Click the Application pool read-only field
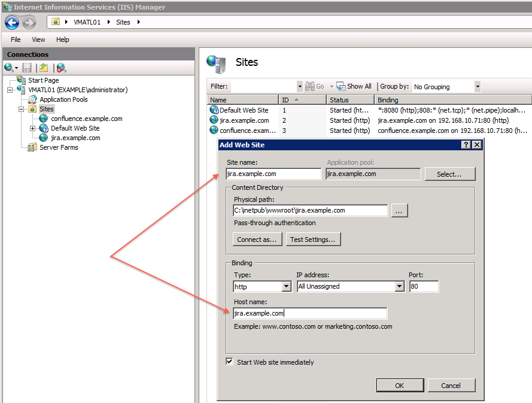 click(373, 174)
